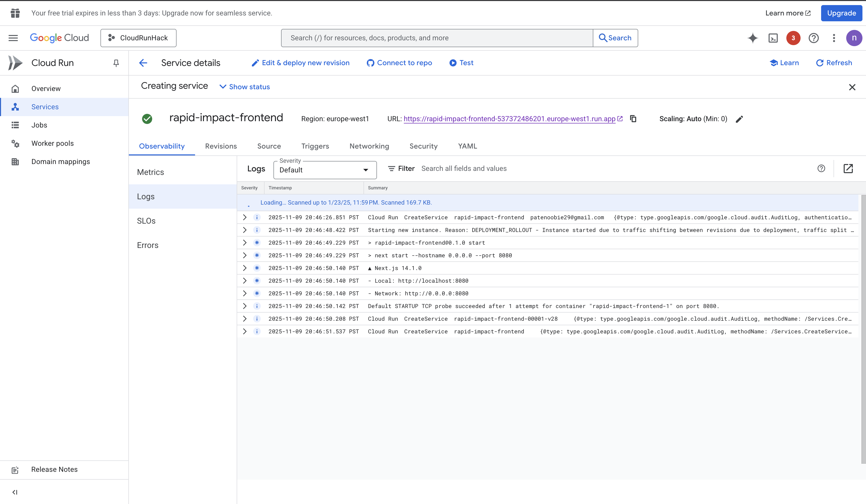The image size is (866, 504).
Task: Open Gemini AI assistant sparkle icon
Action: tap(752, 38)
